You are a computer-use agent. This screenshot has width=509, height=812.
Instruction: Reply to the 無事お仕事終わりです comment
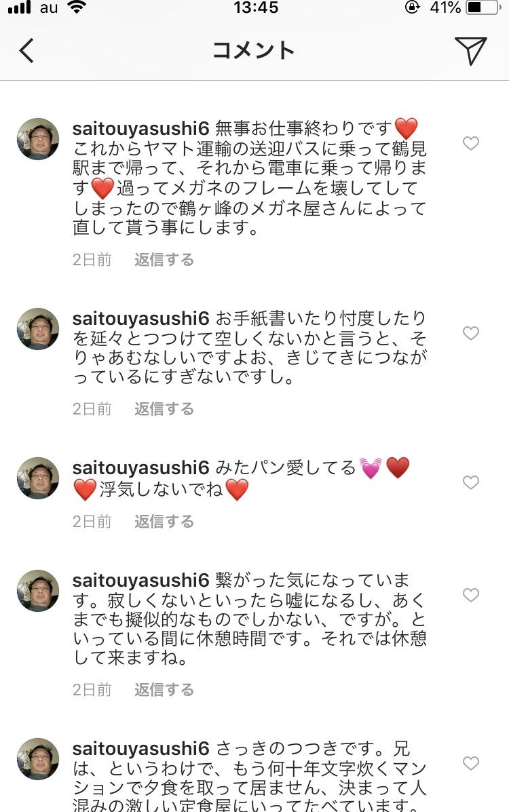point(164,260)
